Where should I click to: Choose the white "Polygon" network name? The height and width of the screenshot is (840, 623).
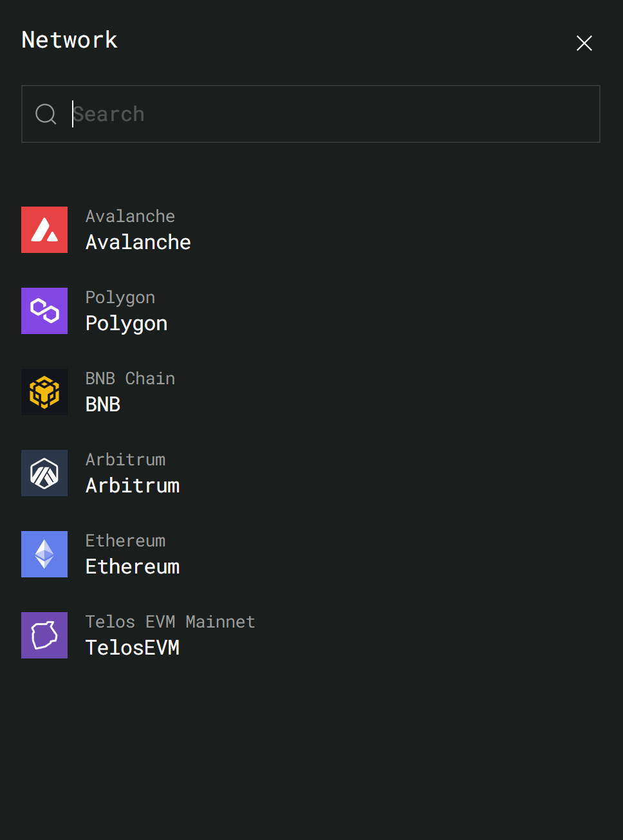127,323
